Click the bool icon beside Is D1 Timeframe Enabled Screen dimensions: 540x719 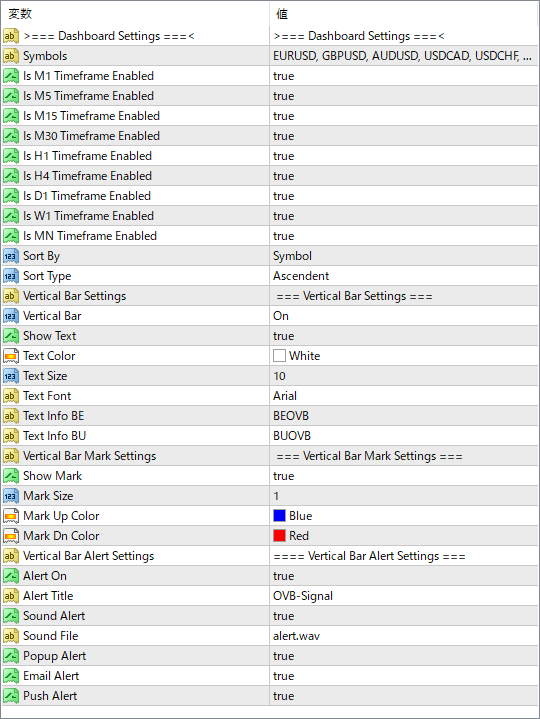coord(11,196)
